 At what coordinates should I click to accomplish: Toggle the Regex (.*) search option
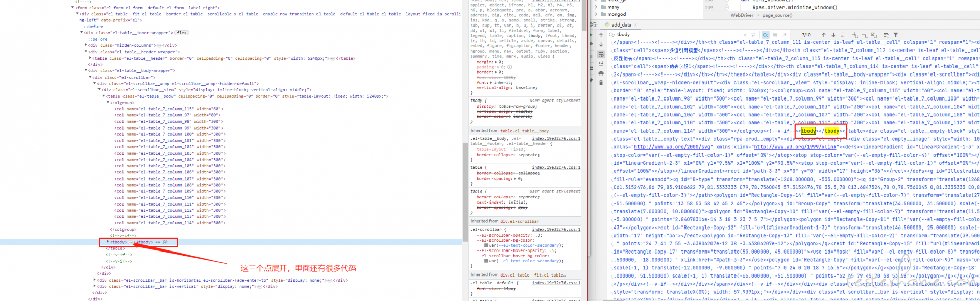click(785, 35)
